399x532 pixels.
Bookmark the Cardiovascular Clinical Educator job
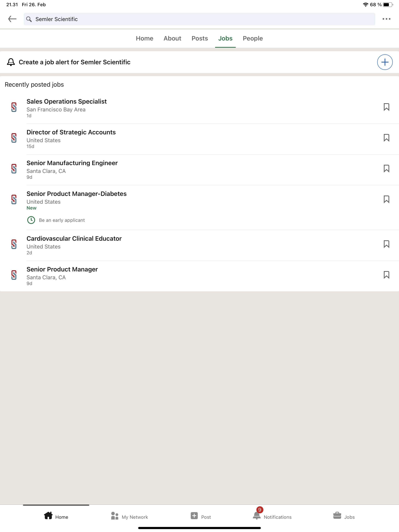pos(386,244)
